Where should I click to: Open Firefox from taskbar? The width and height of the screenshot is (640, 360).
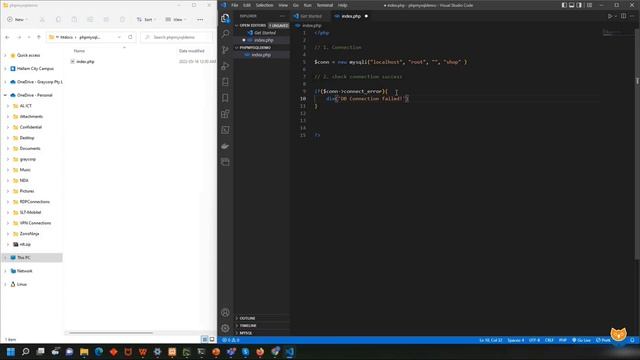click(x=260, y=352)
